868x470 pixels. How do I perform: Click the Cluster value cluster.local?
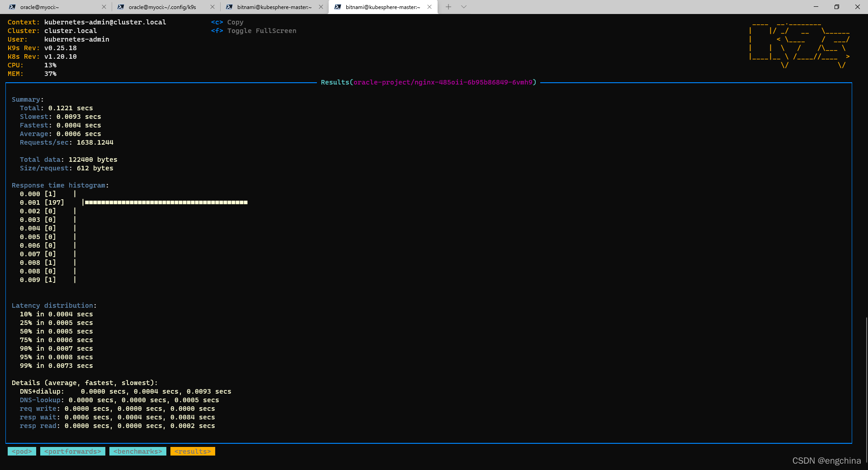click(x=71, y=31)
